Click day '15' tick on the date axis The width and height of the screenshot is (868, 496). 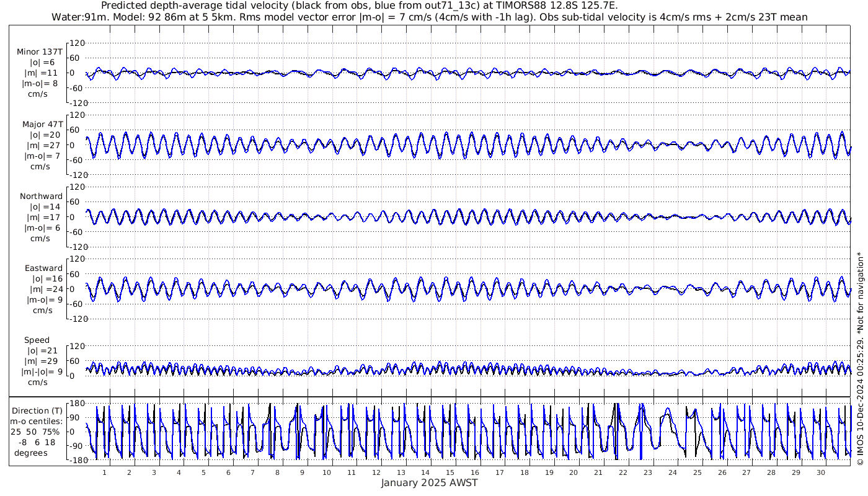coord(450,472)
